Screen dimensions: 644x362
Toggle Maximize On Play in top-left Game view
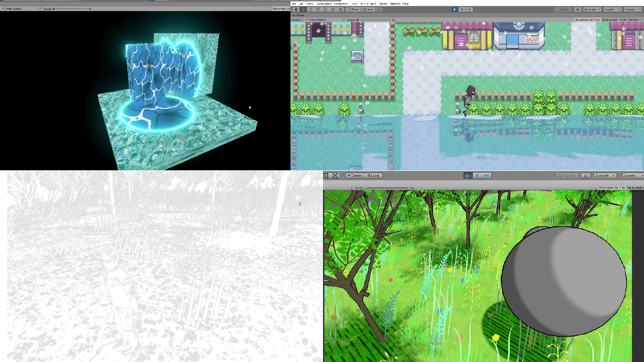pos(281,9)
